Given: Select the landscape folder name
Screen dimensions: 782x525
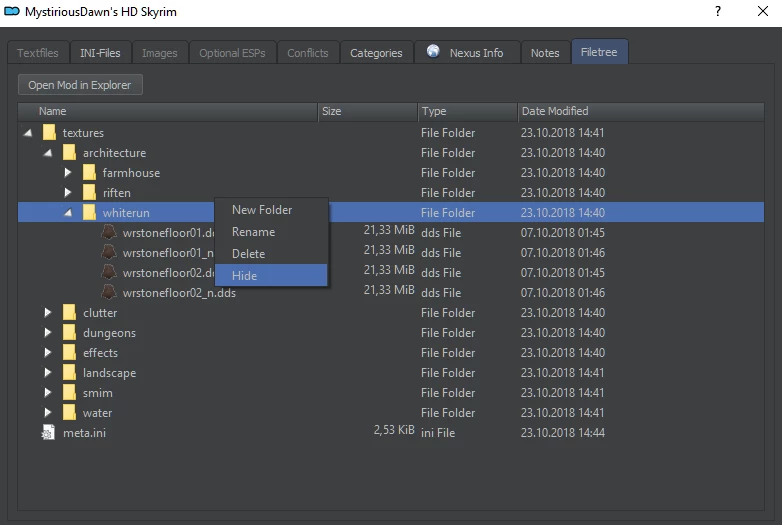Looking at the screenshot, I should pos(109,373).
